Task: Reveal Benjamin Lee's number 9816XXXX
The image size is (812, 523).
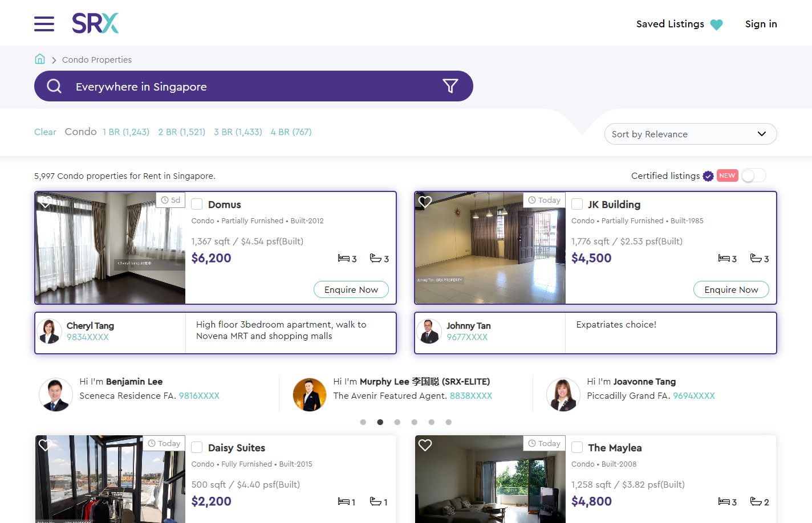Action: pyautogui.click(x=199, y=396)
